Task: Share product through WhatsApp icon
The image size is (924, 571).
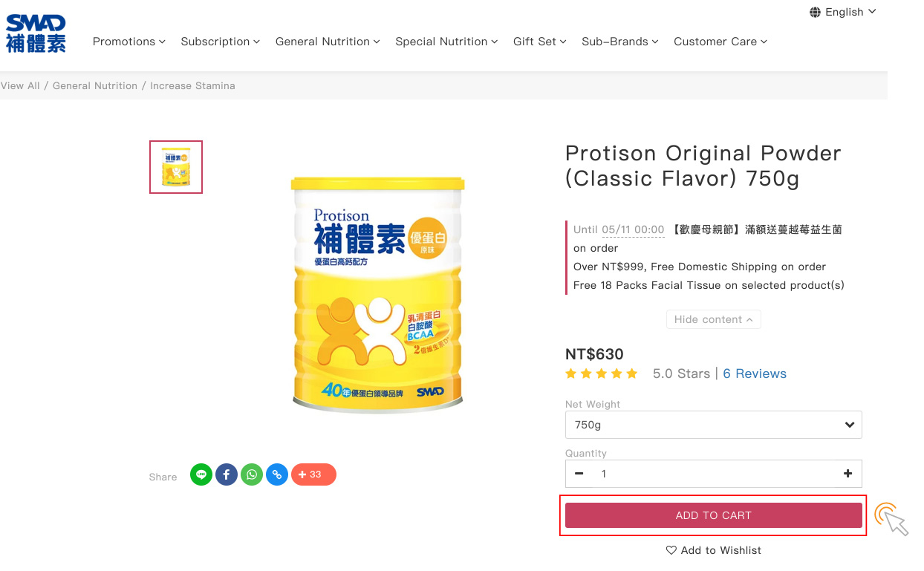Action: coord(252,474)
